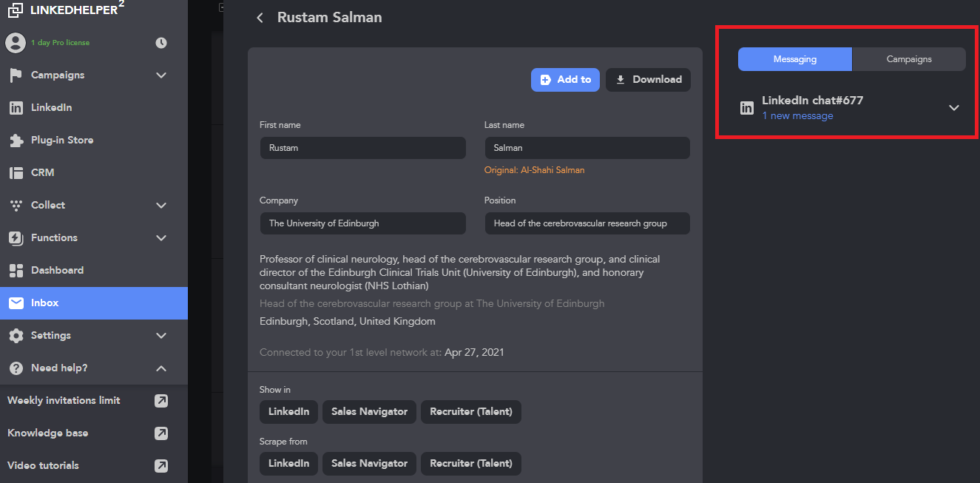Click the 1 day Pro license text
The image size is (980, 483).
(x=60, y=43)
